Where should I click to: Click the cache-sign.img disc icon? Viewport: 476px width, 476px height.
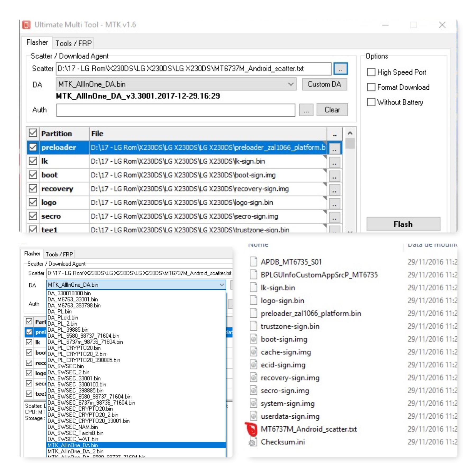coord(253,352)
